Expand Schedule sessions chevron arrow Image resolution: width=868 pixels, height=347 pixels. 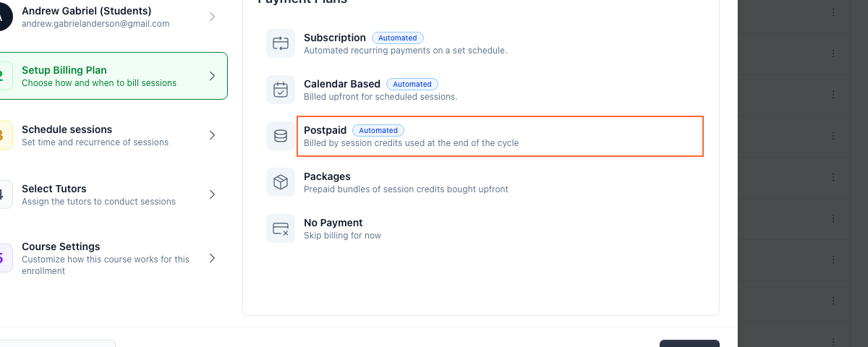(212, 135)
